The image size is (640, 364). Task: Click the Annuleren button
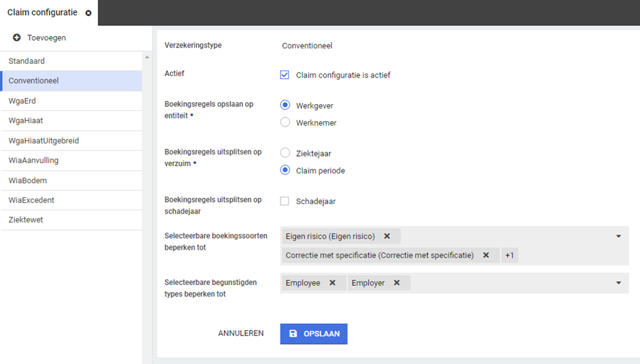240,333
